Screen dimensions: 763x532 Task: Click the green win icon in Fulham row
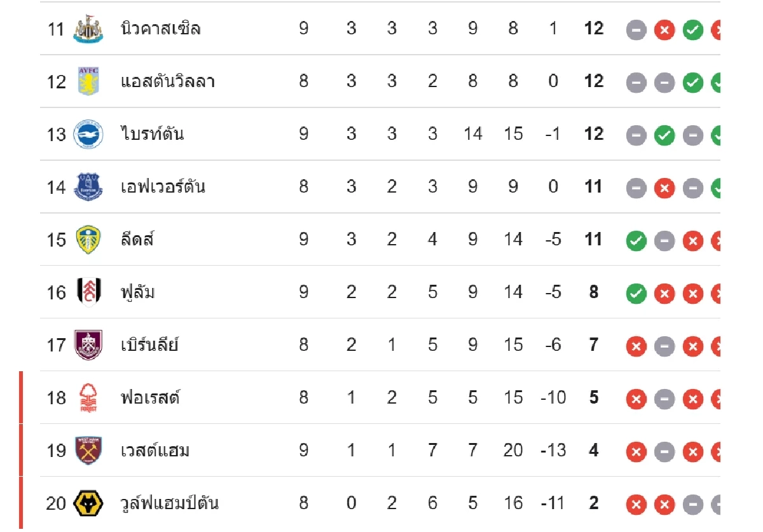click(636, 293)
